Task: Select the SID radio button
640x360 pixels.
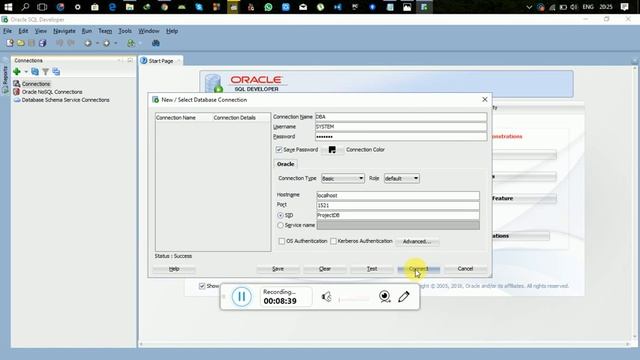Action: (x=280, y=215)
